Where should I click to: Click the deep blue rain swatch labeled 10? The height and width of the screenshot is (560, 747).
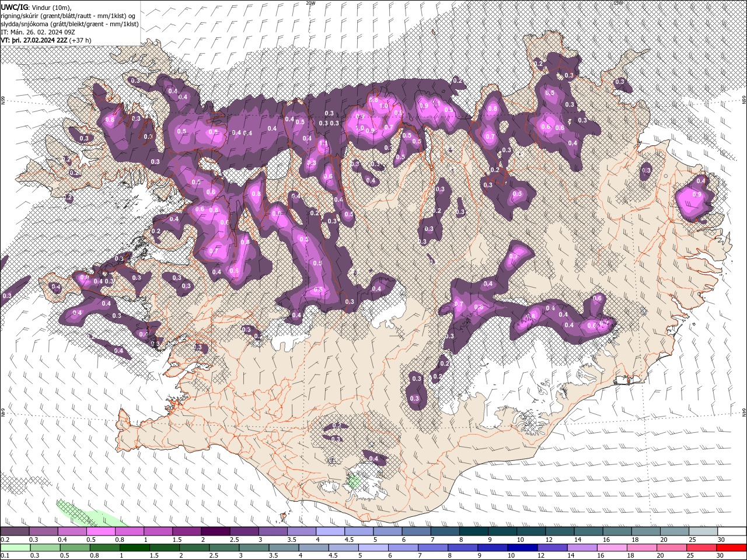point(522,548)
